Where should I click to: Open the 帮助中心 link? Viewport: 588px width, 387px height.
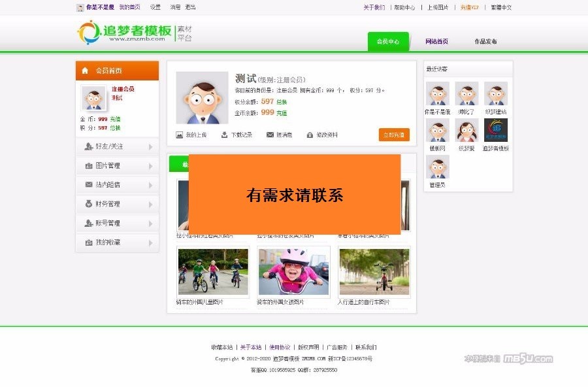pos(404,7)
